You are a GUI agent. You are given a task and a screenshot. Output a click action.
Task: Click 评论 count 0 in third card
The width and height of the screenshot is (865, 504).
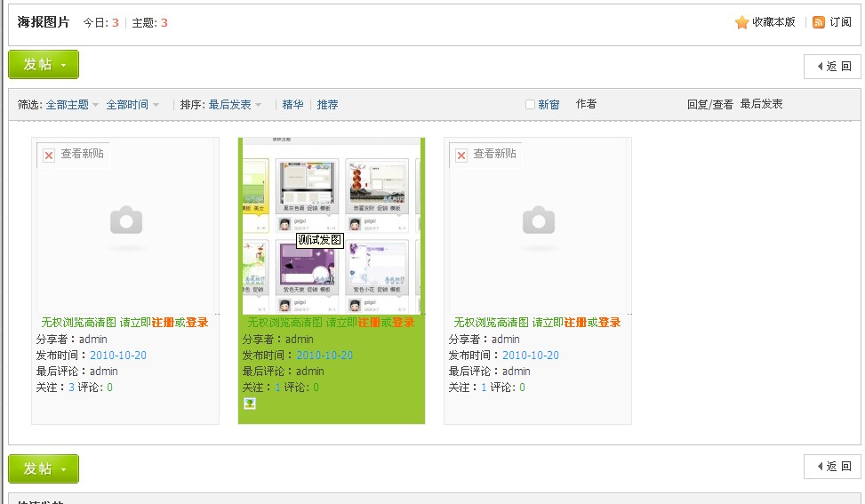point(523,388)
